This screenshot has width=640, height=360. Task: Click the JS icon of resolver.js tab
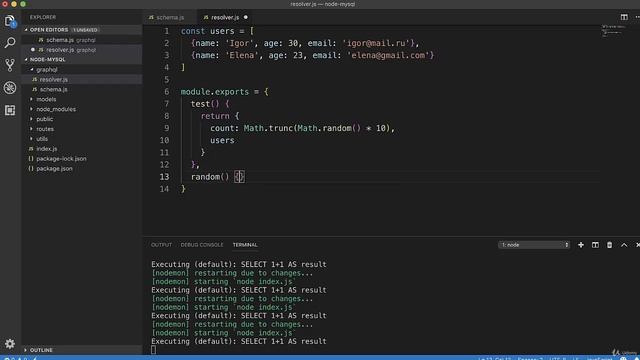coord(206,18)
